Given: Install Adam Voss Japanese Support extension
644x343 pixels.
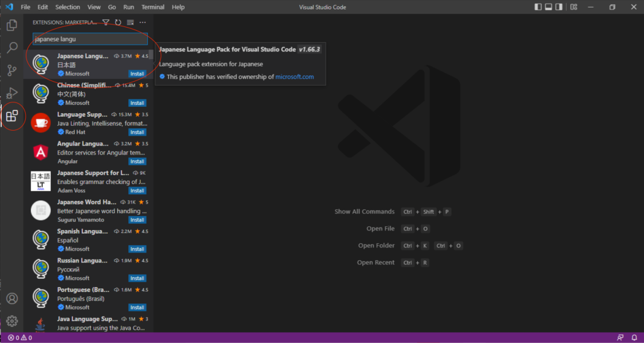Looking at the screenshot, I should tap(137, 191).
